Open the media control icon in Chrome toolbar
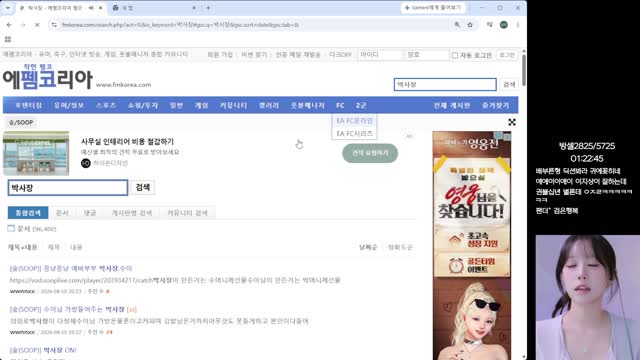Image resolution: width=640 pixels, height=360 pixels. click(x=489, y=25)
